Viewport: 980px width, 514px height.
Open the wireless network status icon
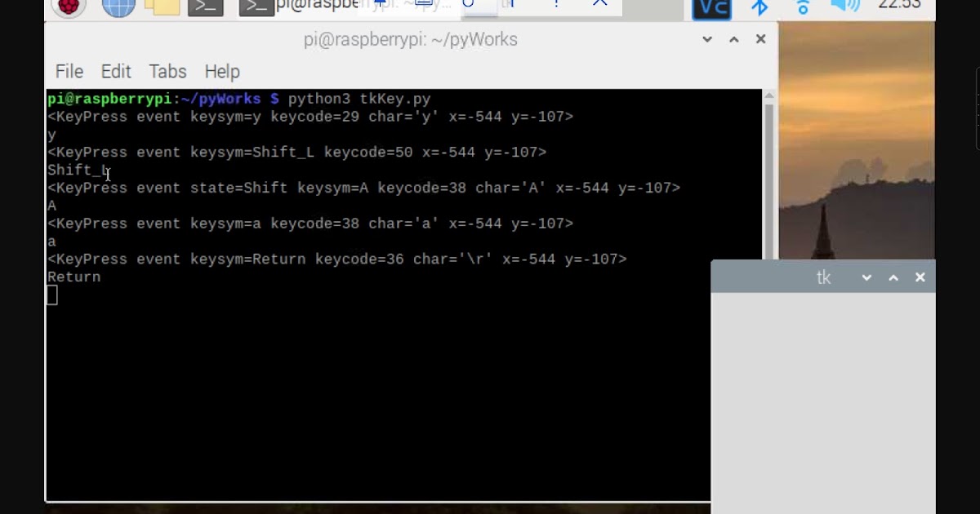[x=803, y=7]
